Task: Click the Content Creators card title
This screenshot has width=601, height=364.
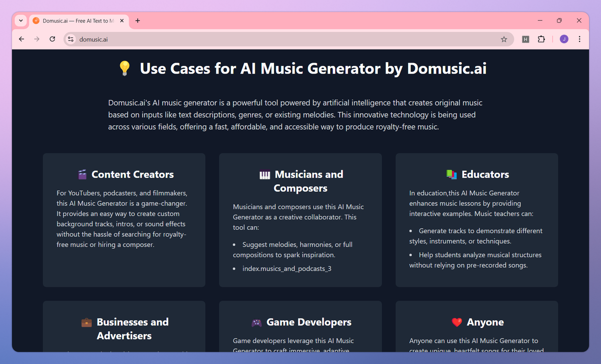Action: (x=133, y=174)
